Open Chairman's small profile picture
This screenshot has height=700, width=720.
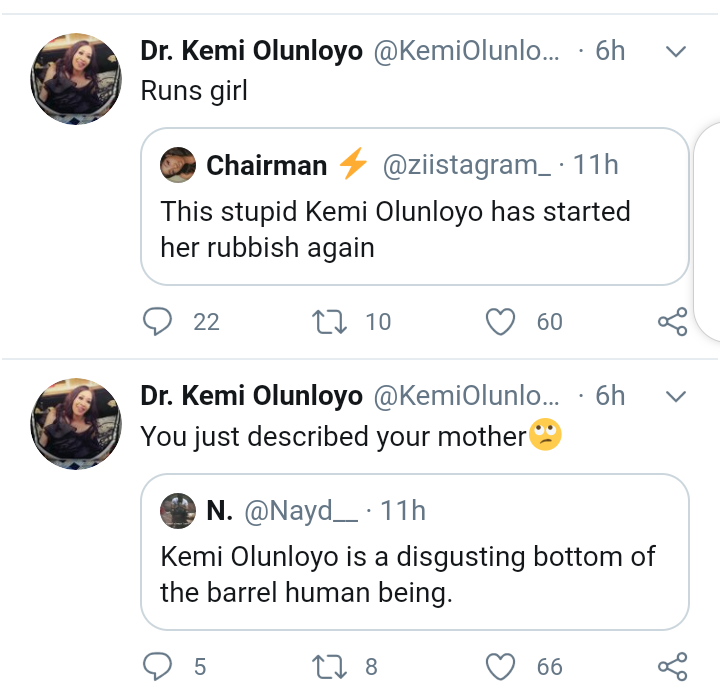click(177, 165)
